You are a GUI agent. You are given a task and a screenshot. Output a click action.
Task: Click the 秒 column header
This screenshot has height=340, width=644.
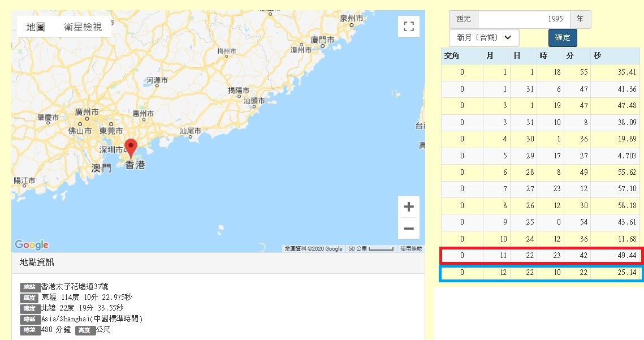597,55
